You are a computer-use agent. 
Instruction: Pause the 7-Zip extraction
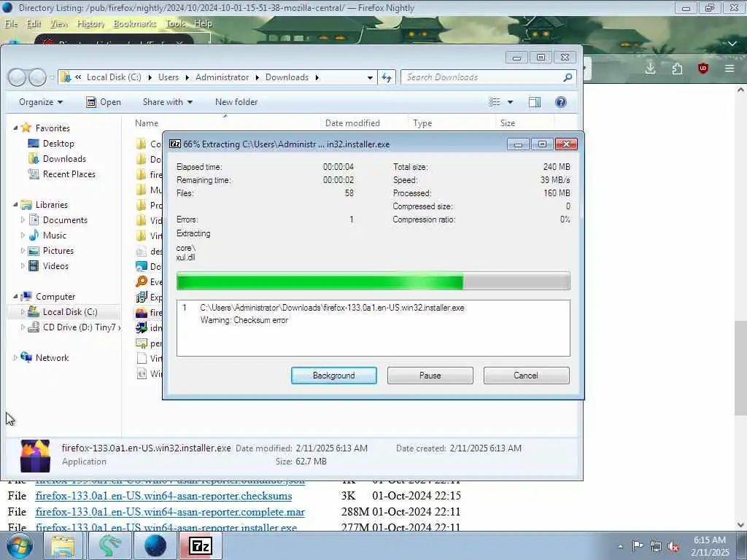(430, 376)
